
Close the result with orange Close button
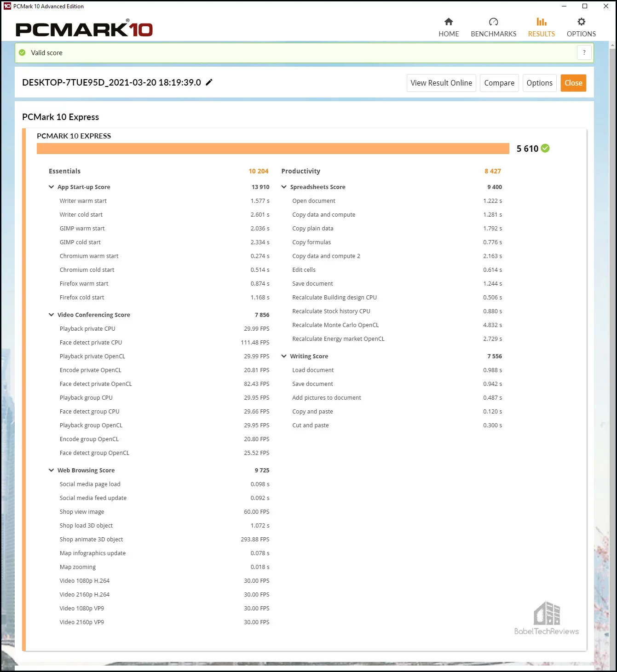tap(573, 83)
